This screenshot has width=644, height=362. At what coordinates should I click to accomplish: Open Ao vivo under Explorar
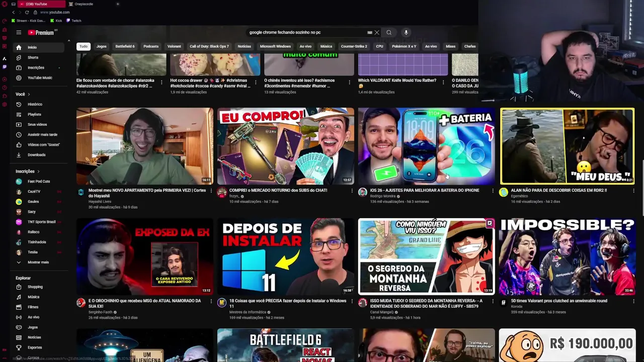point(33,317)
